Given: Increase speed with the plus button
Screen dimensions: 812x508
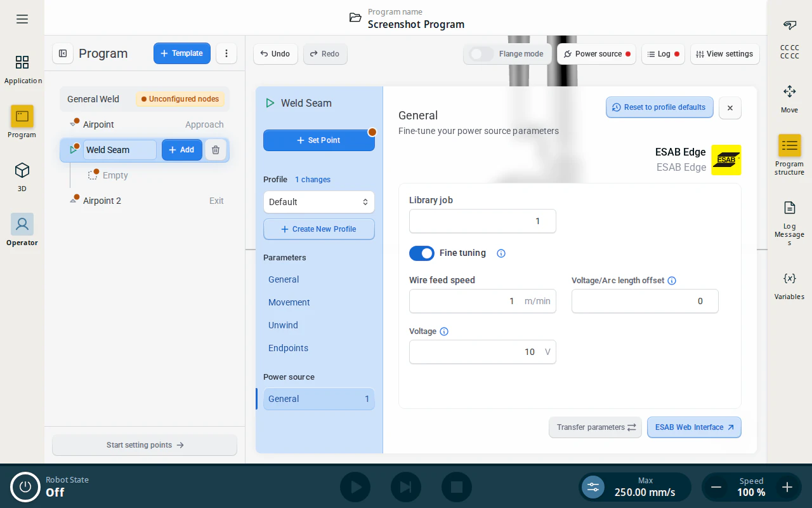Looking at the screenshot, I should tap(787, 487).
